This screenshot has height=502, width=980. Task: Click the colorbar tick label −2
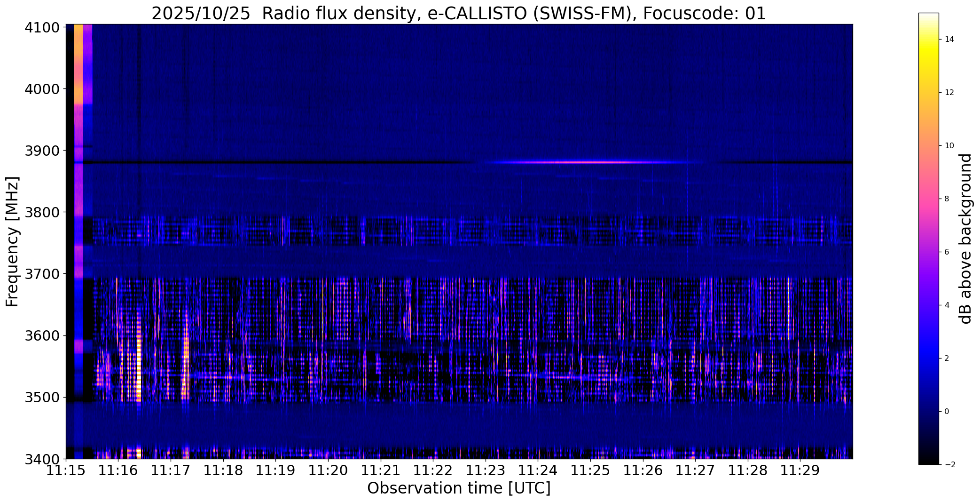(949, 465)
